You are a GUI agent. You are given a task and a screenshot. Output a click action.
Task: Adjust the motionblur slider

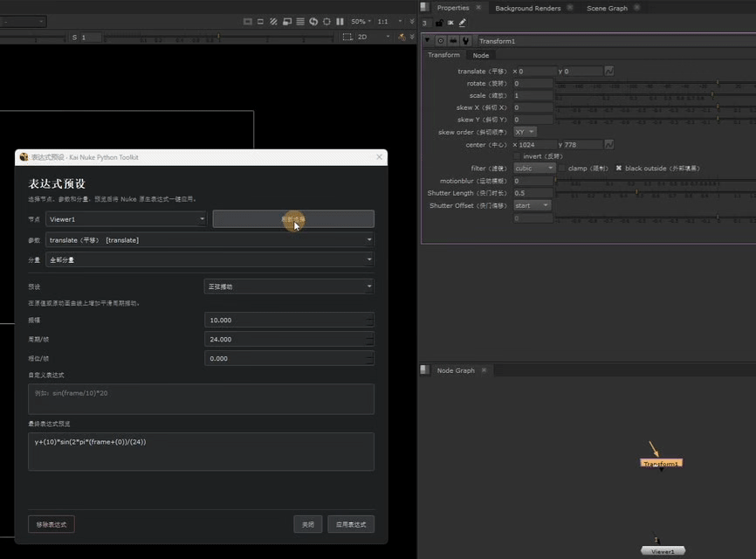click(656, 181)
